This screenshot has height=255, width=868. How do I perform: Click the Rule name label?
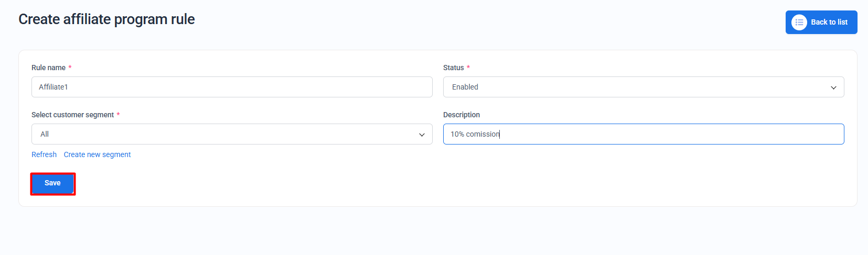point(48,68)
